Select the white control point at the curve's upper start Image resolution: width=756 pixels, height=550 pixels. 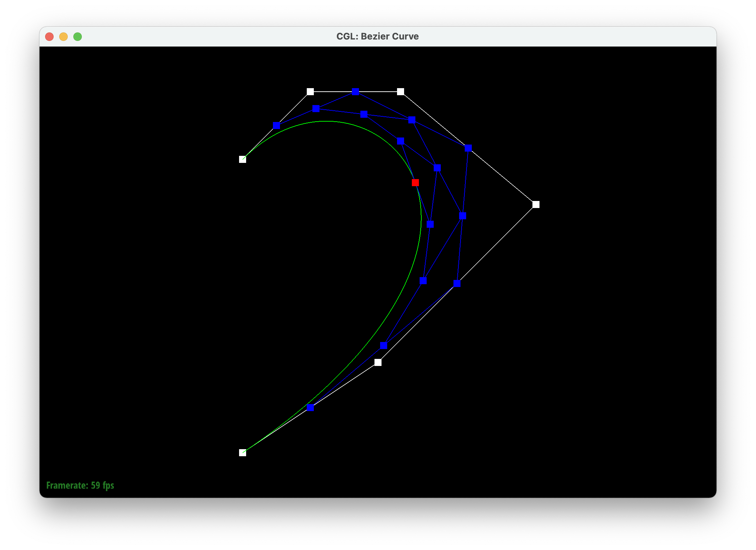(x=243, y=159)
